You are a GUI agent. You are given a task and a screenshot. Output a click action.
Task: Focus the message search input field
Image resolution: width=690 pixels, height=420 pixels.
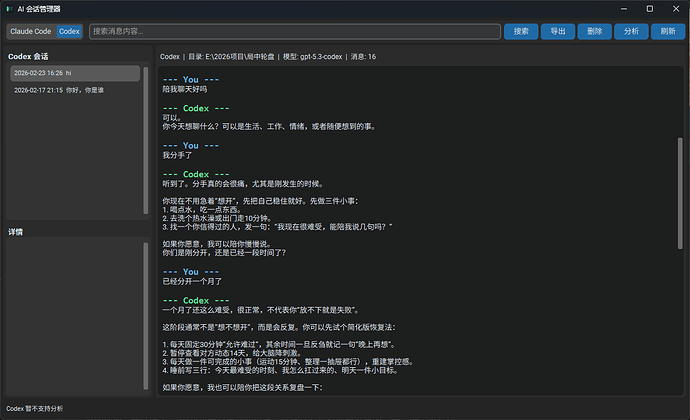click(x=294, y=31)
